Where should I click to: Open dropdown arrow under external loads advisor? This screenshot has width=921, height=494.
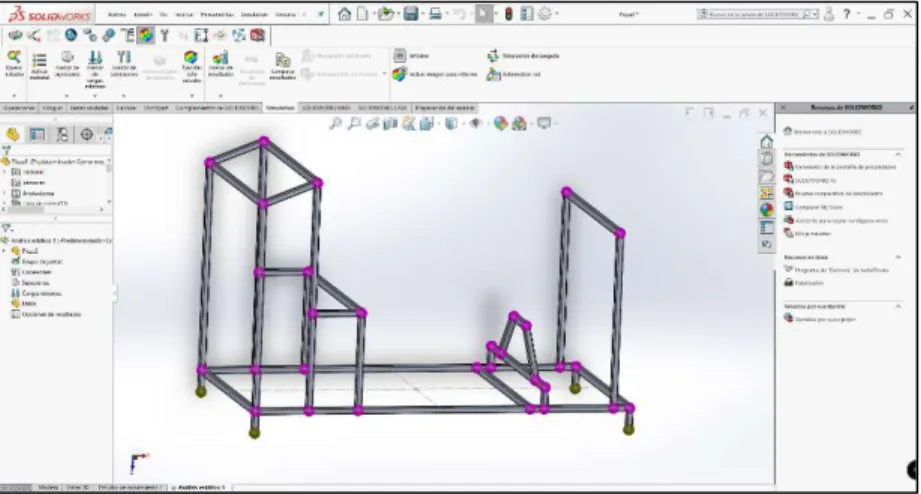click(x=95, y=96)
